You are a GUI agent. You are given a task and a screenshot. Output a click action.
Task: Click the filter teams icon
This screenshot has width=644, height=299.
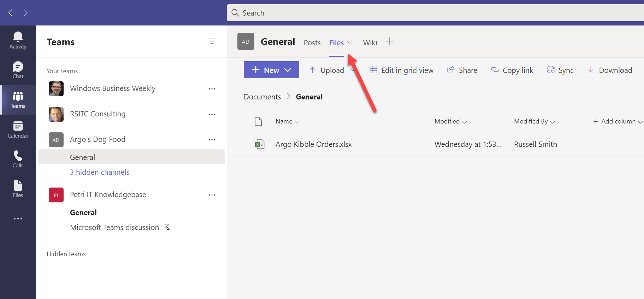click(212, 41)
